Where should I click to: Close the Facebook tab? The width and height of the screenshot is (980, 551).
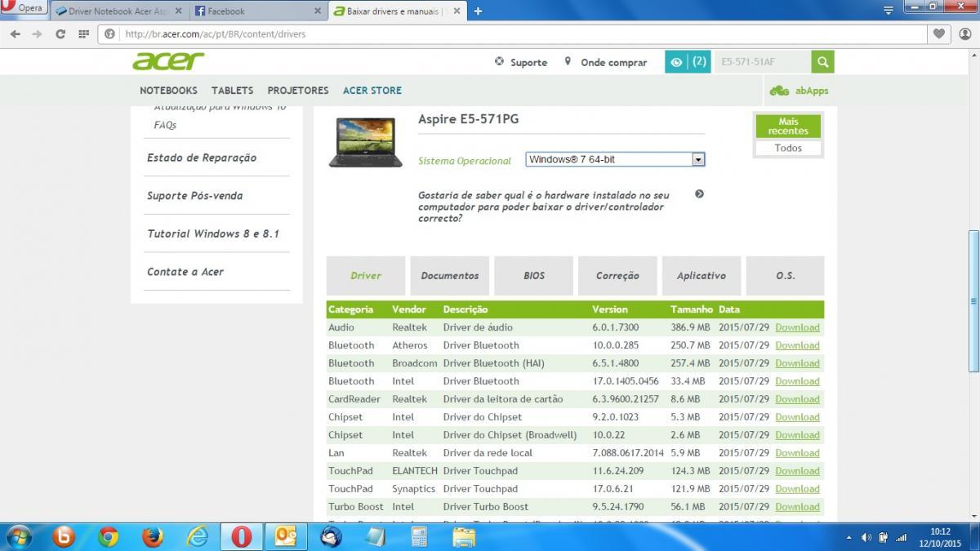pyautogui.click(x=316, y=11)
